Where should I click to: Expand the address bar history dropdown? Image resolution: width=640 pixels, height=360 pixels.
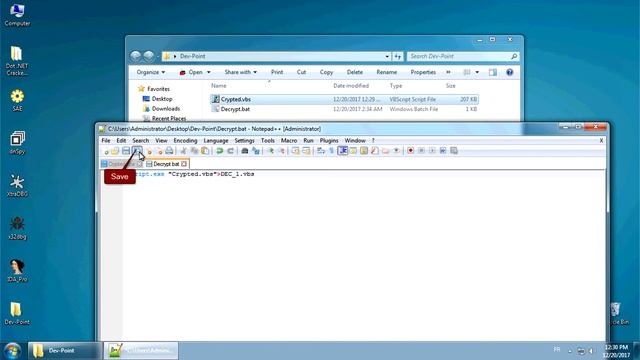pyautogui.click(x=387, y=56)
